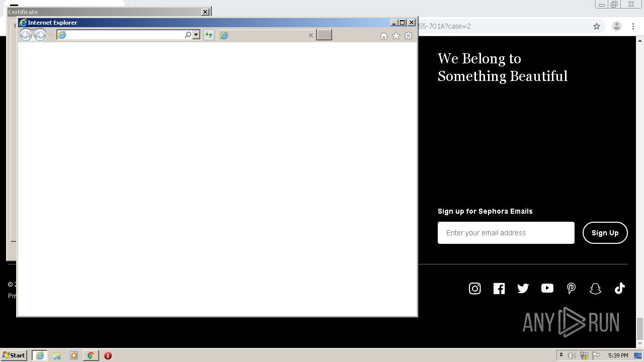Refresh the Internet Explorer page

[208, 35]
